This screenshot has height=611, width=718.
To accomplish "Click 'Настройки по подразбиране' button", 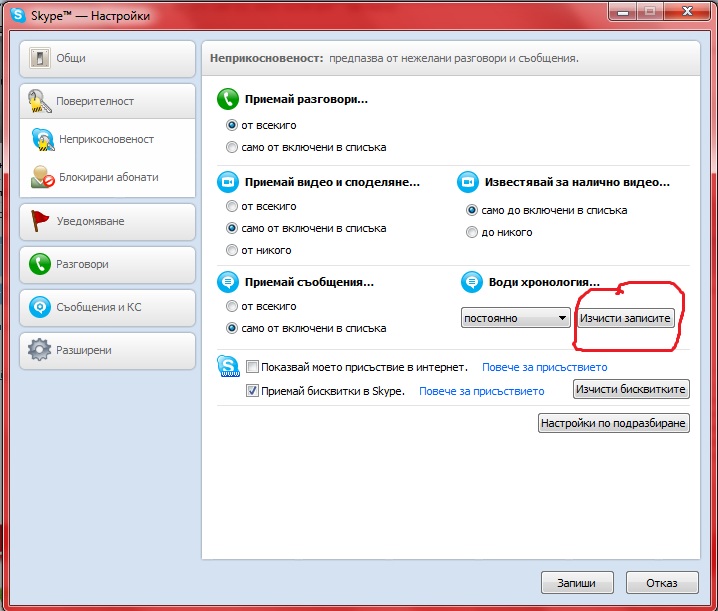I will coord(614,423).
